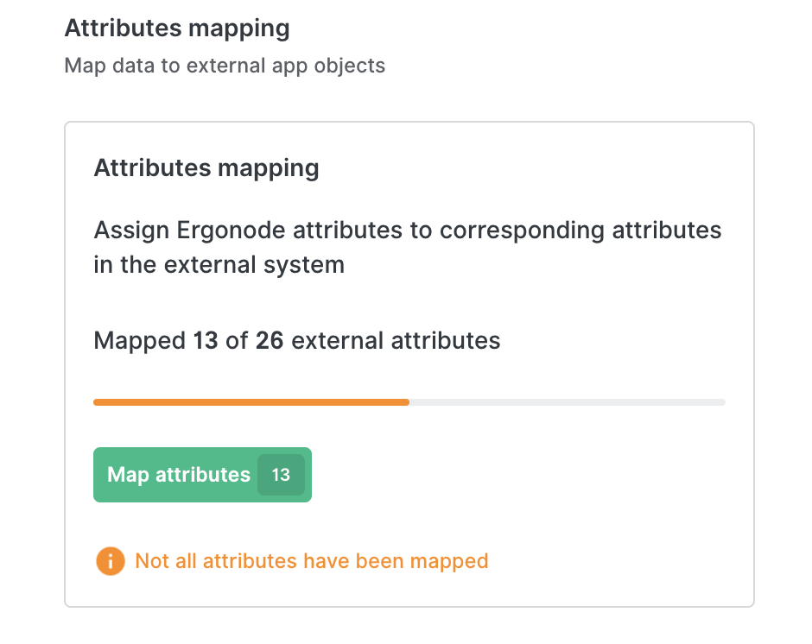812x644 pixels.
Task: Click the left start of the progress bar
Action: (98, 402)
